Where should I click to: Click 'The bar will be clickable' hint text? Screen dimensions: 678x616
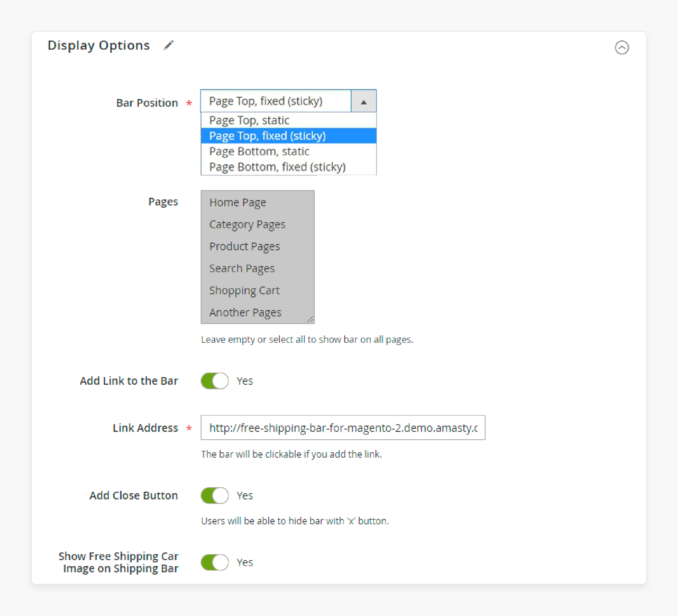click(291, 454)
